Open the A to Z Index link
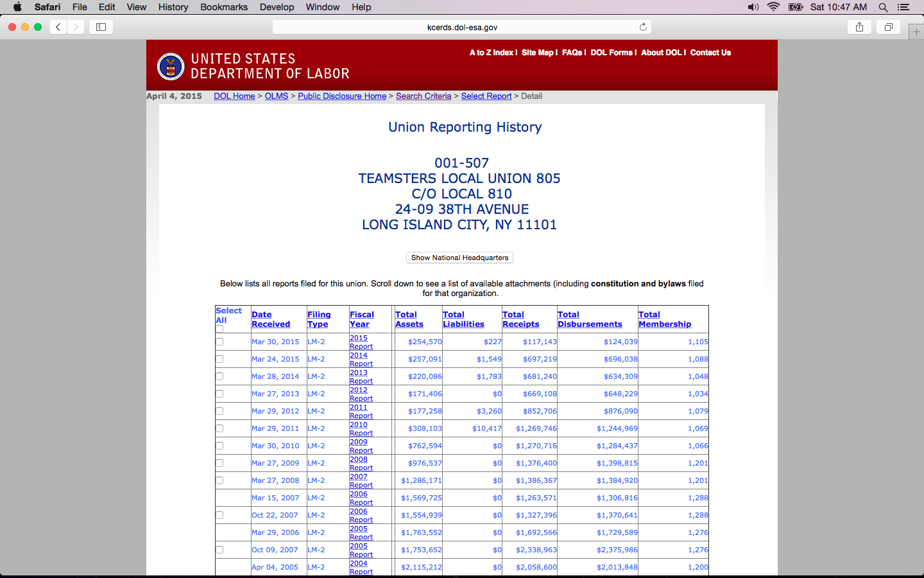The width and height of the screenshot is (924, 578). pos(492,53)
